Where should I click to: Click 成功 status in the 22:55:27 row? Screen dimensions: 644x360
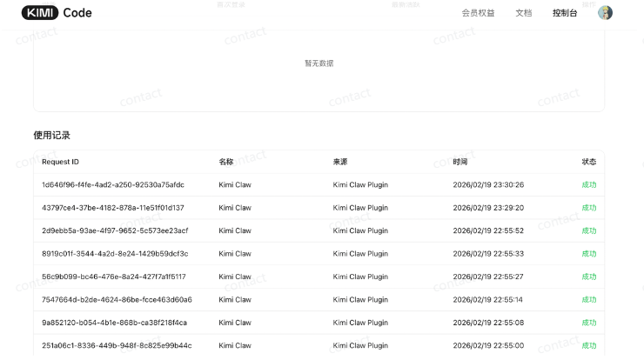click(x=589, y=277)
